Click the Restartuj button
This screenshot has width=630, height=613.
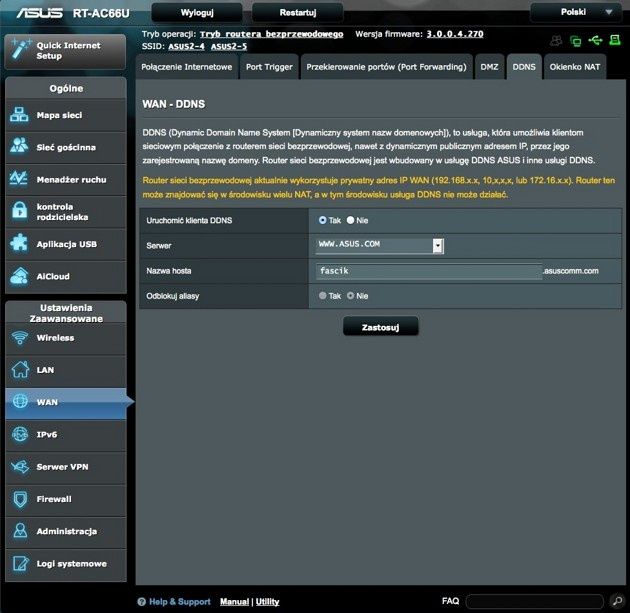click(x=298, y=13)
